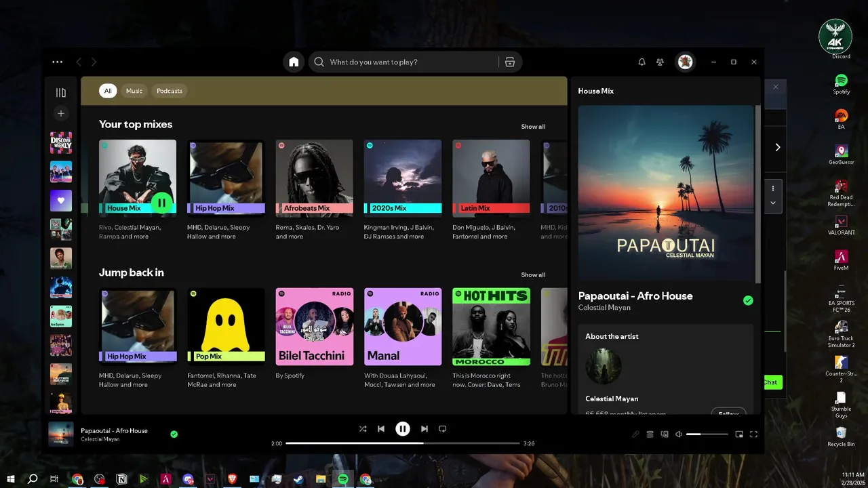Expand the down chevron in background window

(772, 203)
